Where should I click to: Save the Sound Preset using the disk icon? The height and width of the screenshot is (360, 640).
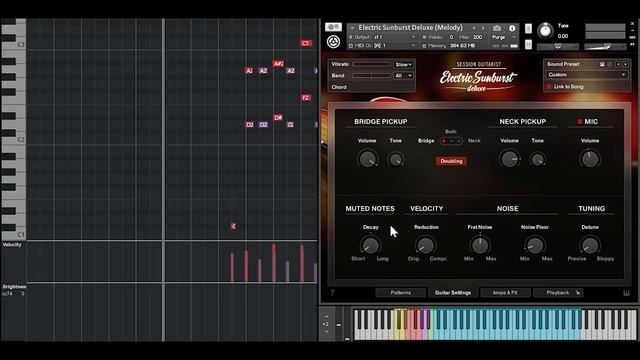602,64
